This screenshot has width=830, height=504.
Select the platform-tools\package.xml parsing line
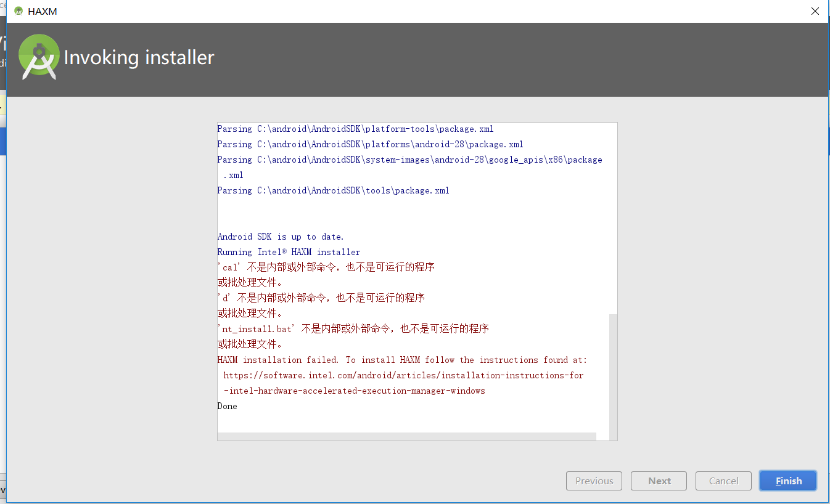(x=356, y=129)
